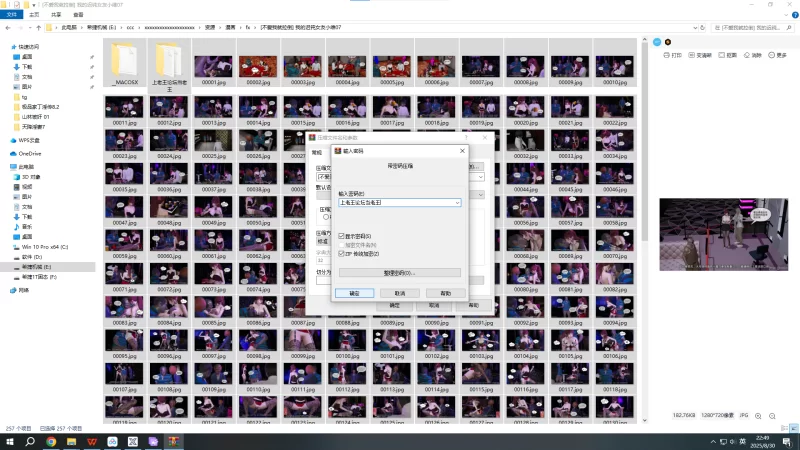Confirm the password dialog with OK

354,293
